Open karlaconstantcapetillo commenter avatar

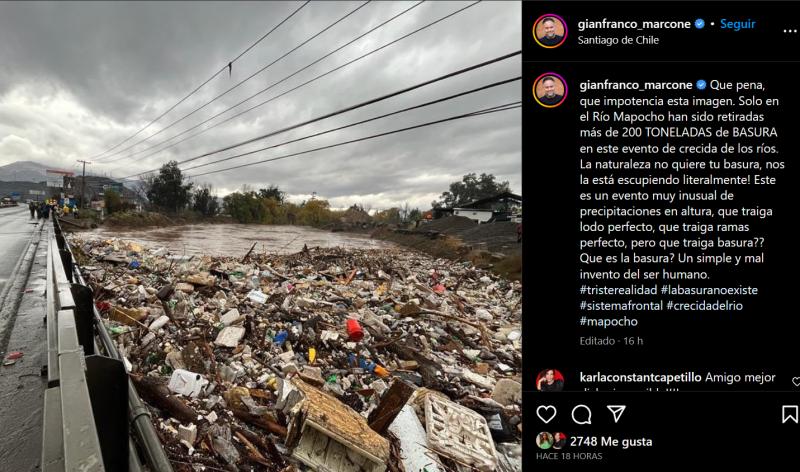550,380
